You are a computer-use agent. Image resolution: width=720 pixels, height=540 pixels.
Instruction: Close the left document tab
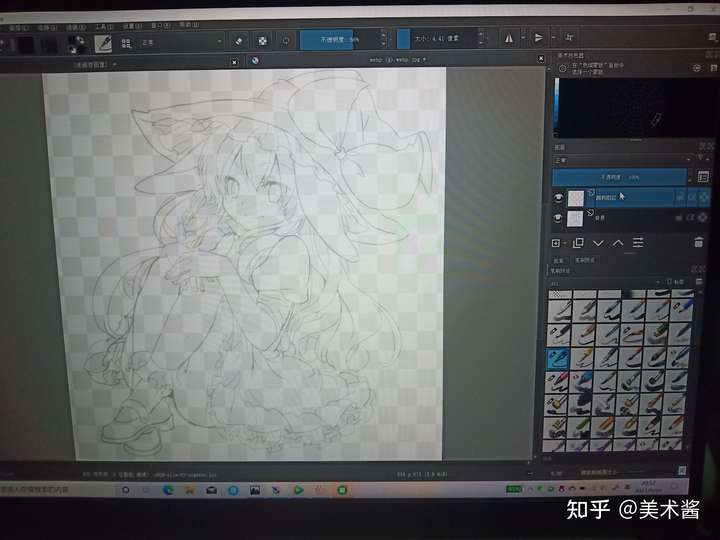[x=235, y=62]
